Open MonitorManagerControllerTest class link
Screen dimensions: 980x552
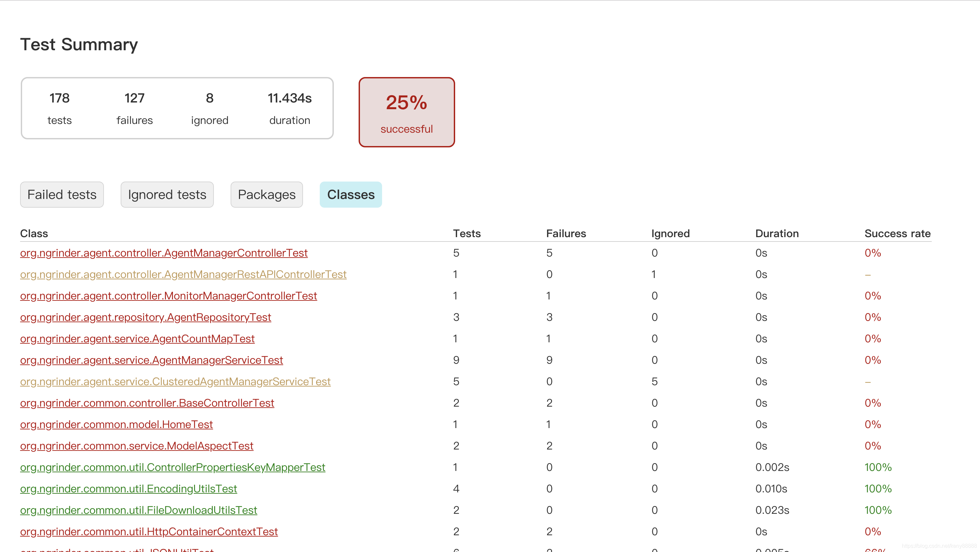(x=168, y=296)
